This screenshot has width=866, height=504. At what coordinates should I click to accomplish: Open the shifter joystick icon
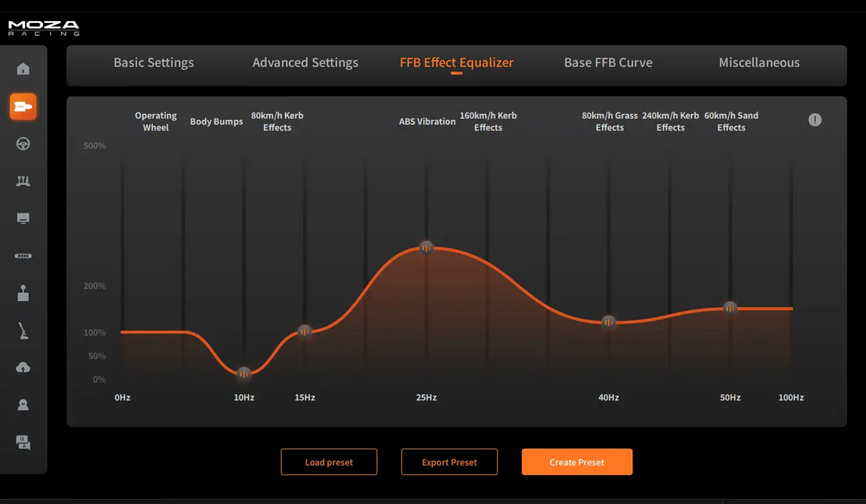pyautogui.click(x=23, y=293)
